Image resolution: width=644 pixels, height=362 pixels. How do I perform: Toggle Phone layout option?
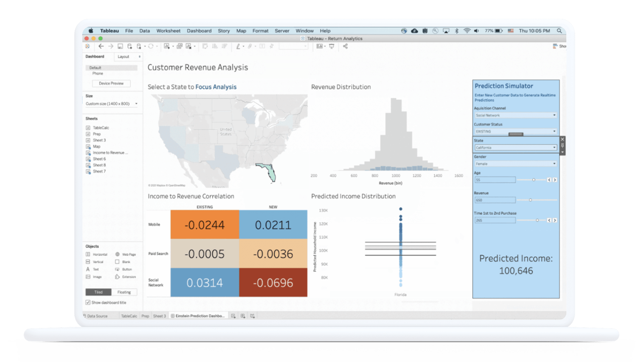pyautogui.click(x=97, y=74)
